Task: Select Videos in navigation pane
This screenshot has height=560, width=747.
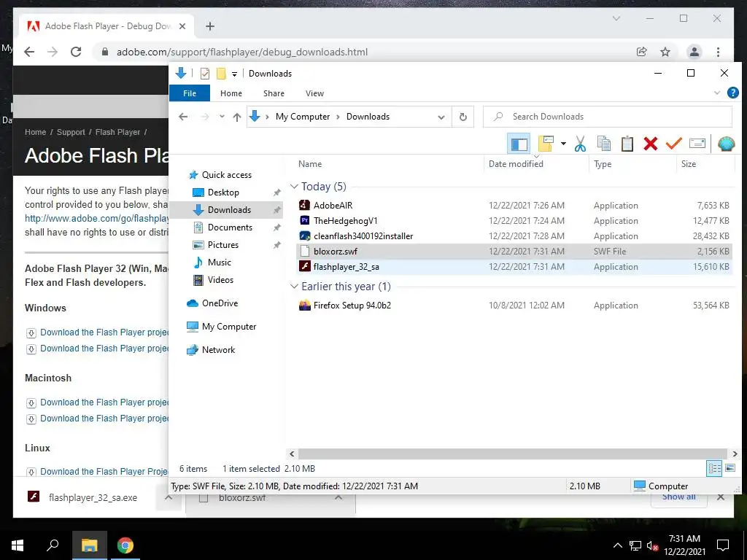Action: (220, 280)
